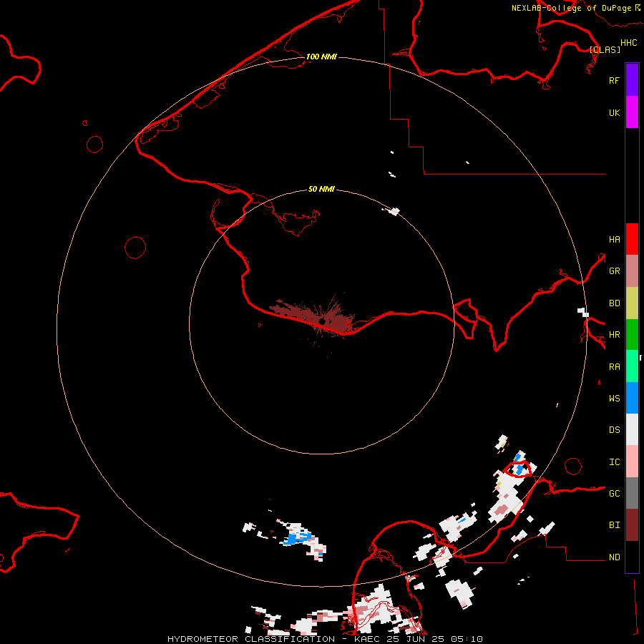644x644 pixels.
Task: Select the red HA legend swatch
Action: [x=632, y=239]
